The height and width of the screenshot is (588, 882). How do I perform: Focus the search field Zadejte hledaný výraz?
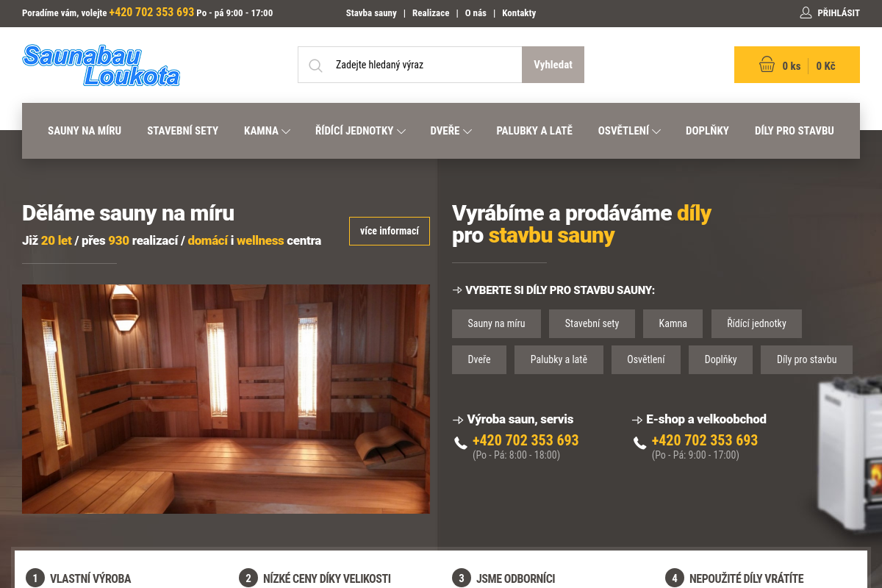423,65
